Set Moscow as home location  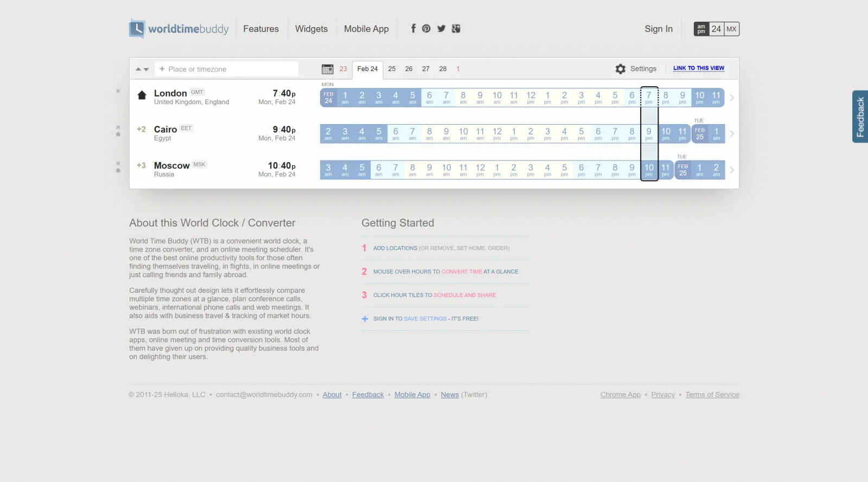click(x=118, y=170)
